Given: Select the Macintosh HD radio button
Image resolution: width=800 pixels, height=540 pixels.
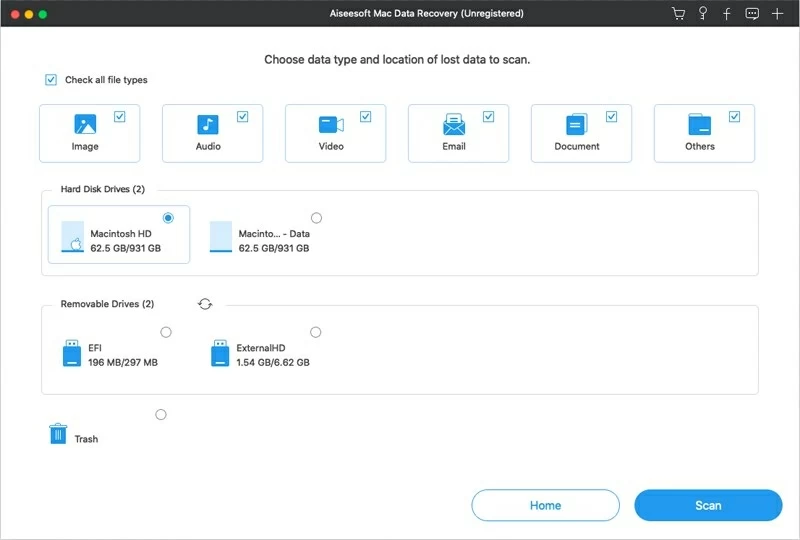Looking at the screenshot, I should (168, 218).
